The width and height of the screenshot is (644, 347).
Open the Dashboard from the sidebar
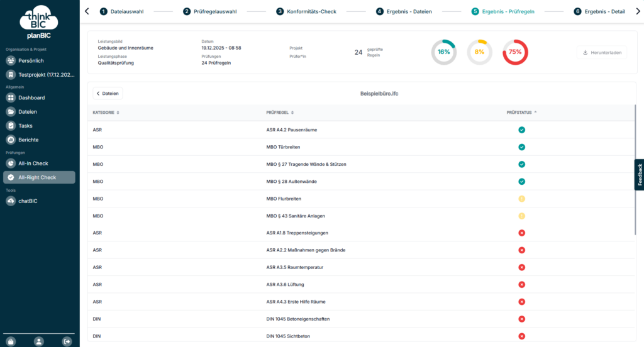(x=31, y=98)
